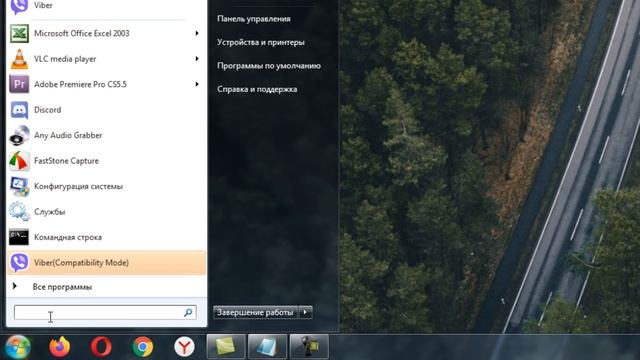Select the FastStone Capture text label

pyautogui.click(x=67, y=161)
